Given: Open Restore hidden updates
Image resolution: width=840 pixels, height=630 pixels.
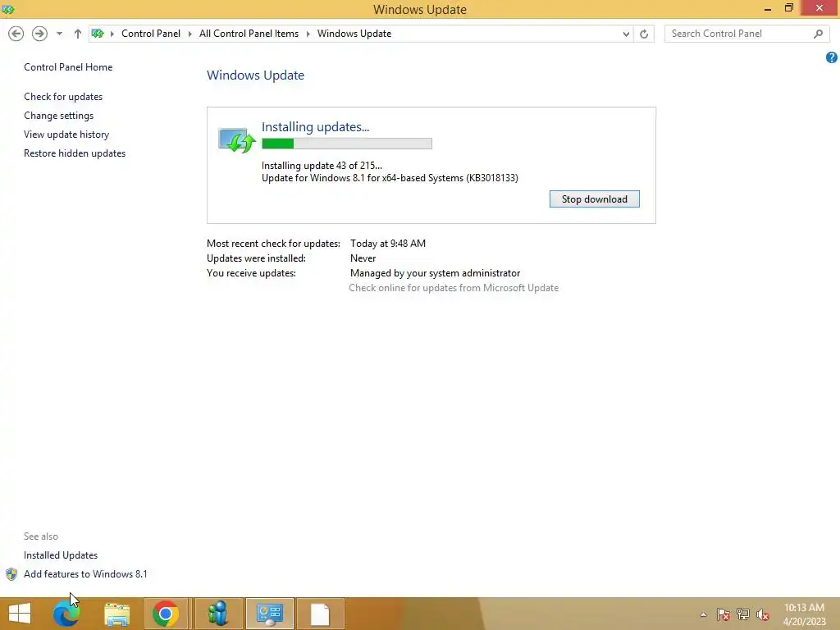Looking at the screenshot, I should pyautogui.click(x=75, y=153).
